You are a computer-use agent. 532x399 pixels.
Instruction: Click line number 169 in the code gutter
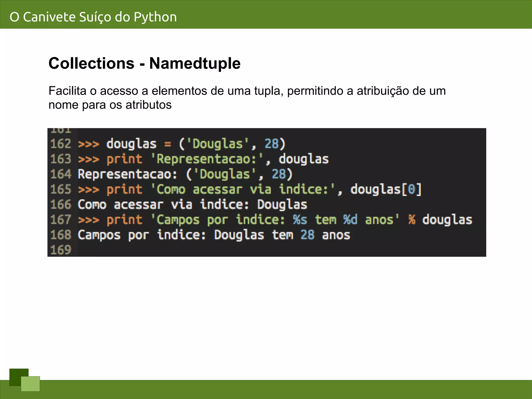tap(61, 250)
